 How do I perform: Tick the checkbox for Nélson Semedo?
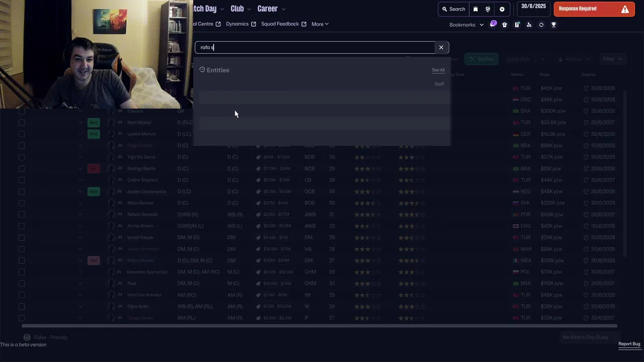[x=22, y=215]
